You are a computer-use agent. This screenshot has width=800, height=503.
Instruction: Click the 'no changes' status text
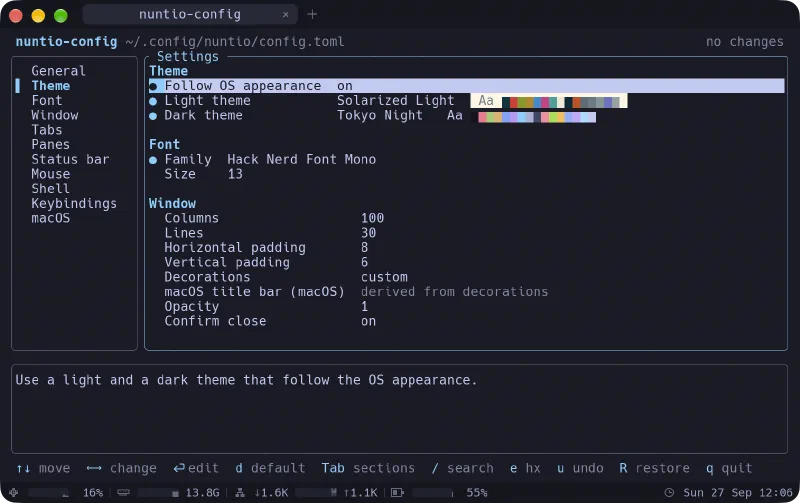[x=744, y=41]
